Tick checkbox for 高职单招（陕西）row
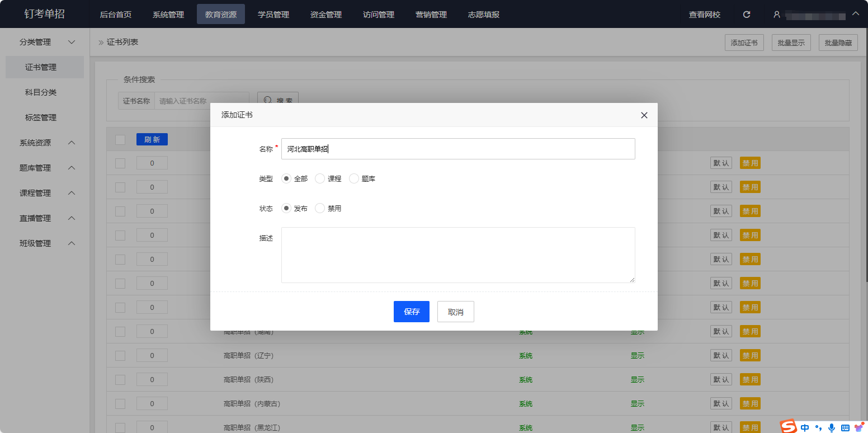 click(120, 380)
